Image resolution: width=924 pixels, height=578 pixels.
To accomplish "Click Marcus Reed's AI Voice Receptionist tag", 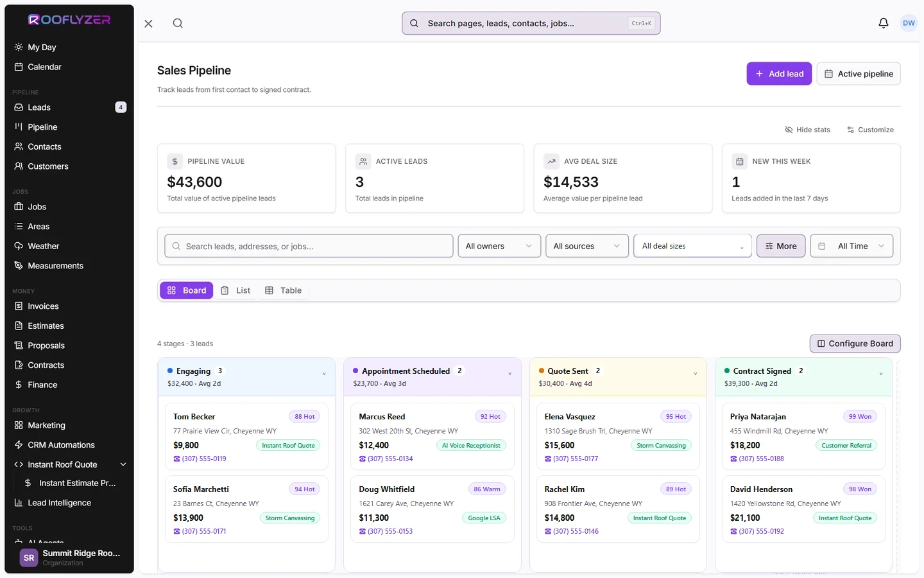I will [471, 445].
